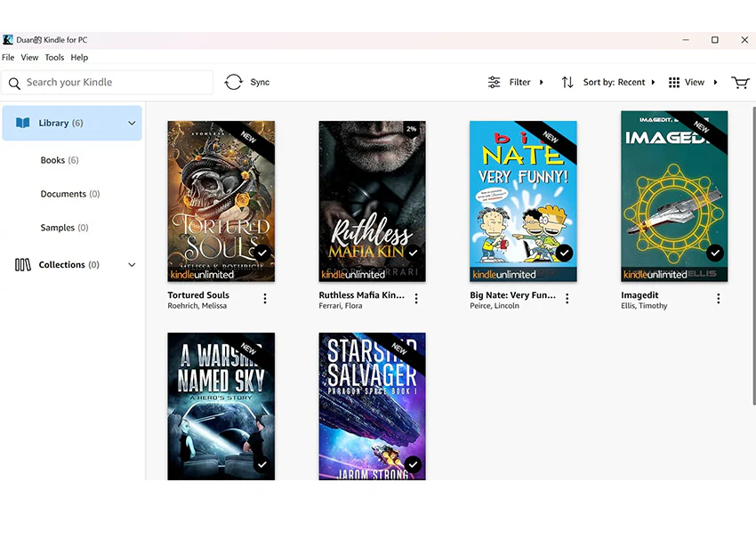Click the Big Nate: Very Fun... title text
The height and width of the screenshot is (539, 756).
512,295
